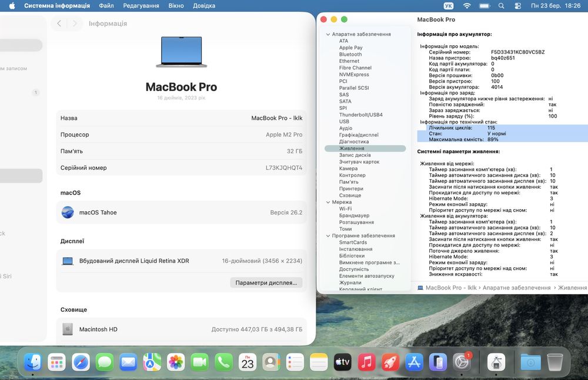This screenshot has height=380, width=588.
Task: Open the Системна інформація menu
Action: 57,6
